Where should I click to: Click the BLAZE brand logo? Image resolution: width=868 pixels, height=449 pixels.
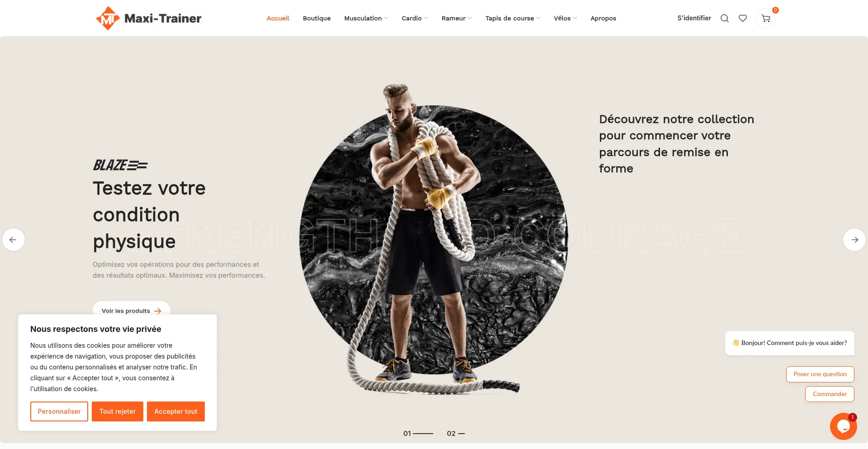[x=120, y=165]
